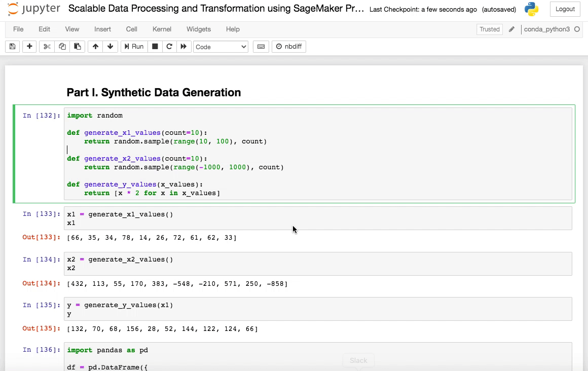Log out with the Logout button

565,9
